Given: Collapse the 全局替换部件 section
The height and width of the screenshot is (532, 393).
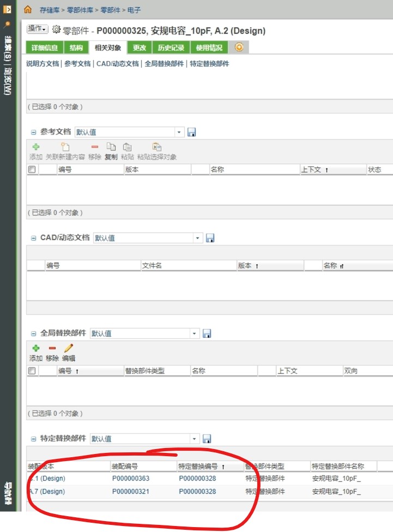Looking at the screenshot, I should (x=34, y=333).
